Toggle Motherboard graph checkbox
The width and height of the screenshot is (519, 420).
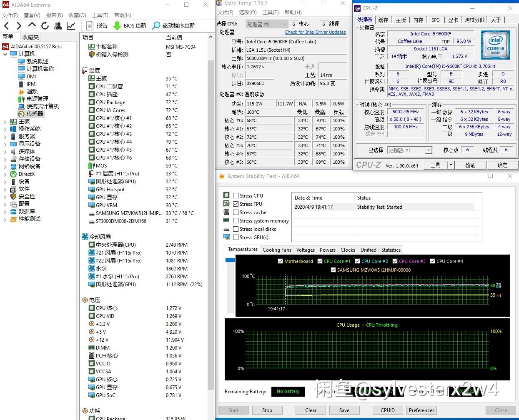point(281,261)
